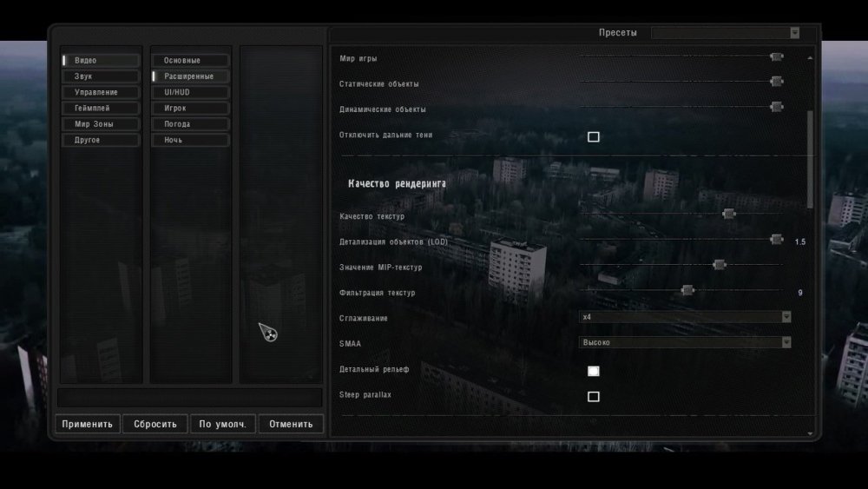Cancel changes with the Отменить button
The height and width of the screenshot is (489, 868).
coord(291,425)
